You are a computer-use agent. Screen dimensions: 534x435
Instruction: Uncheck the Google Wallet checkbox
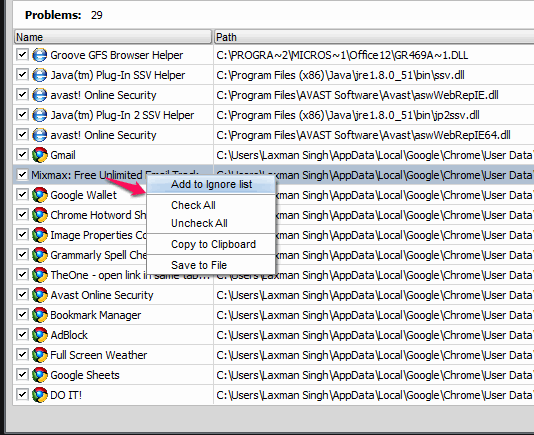[x=22, y=195]
